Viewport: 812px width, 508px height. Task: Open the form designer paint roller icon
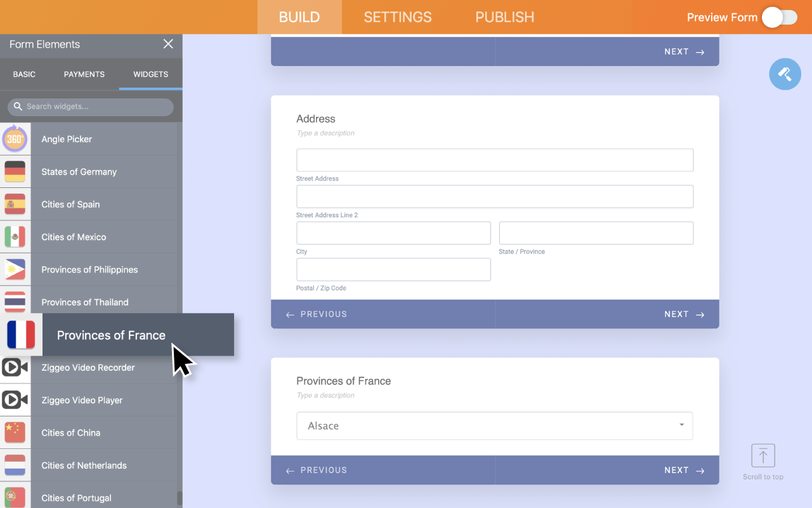point(785,74)
